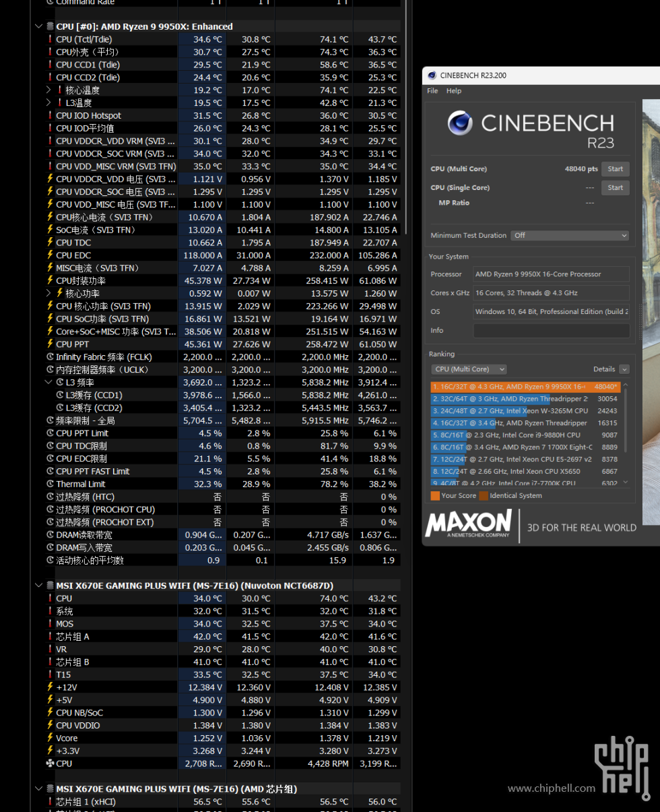Open the Help menu in Cinebench
The image size is (660, 812).
coord(454,91)
